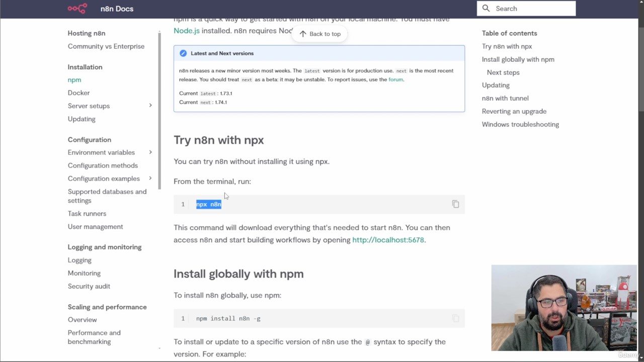Click Hosting n8n sidebar heading
This screenshot has width=644, height=362.
(87, 33)
